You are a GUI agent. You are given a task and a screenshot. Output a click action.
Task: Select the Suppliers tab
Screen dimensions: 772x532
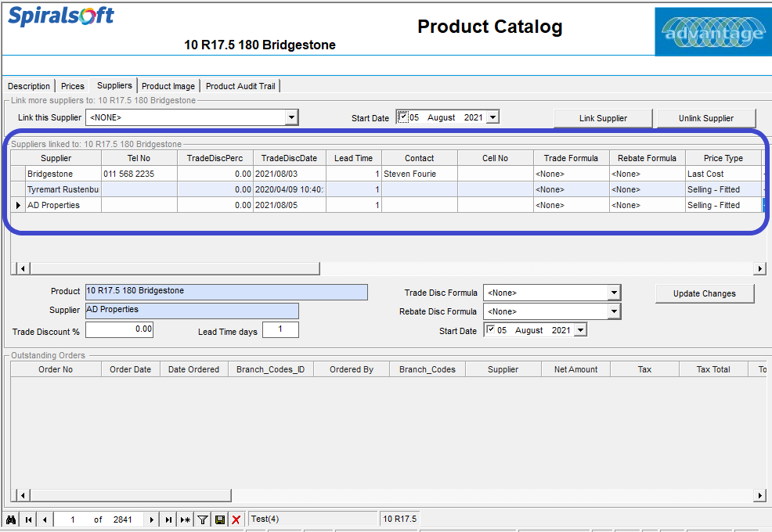(114, 85)
